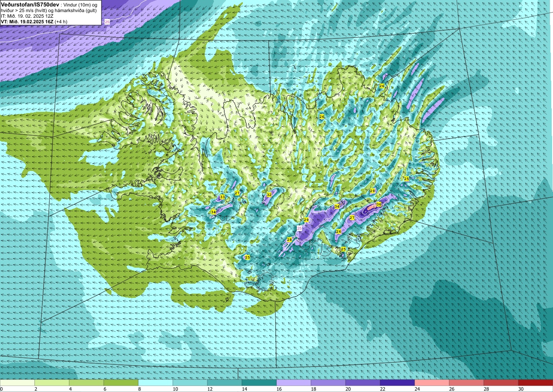Screen dimensions: 553x392
Task: Click the 'Veðurstofan/IS750dev' title text
Action: pos(30,4)
